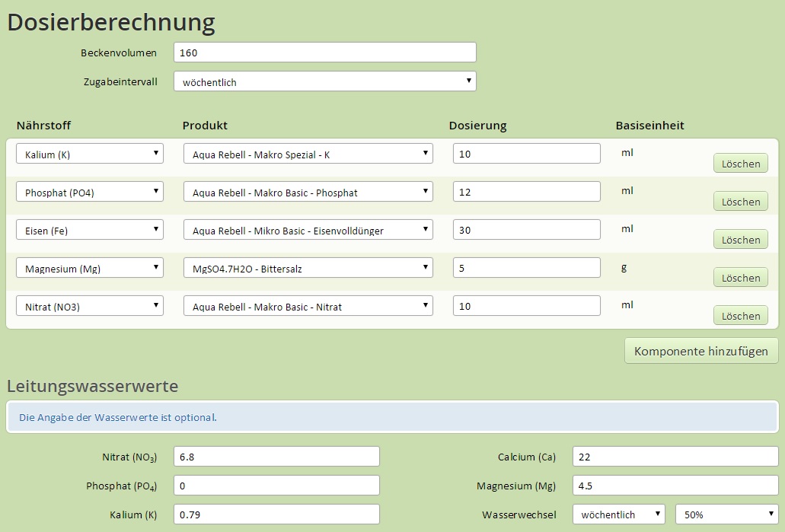This screenshot has width=785, height=532.
Task: Click the Kalium dosage field
Action: pos(527,154)
